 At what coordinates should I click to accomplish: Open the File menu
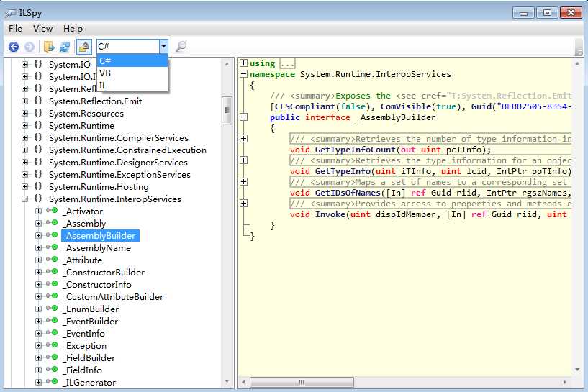pyautogui.click(x=15, y=29)
